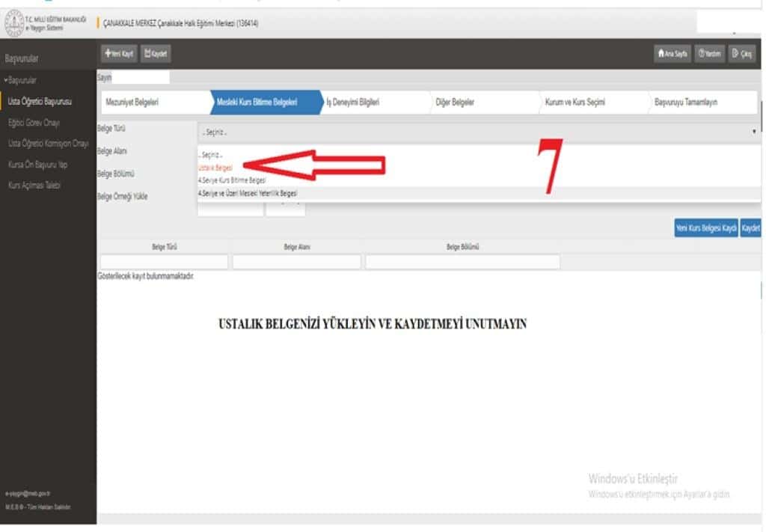Screen dimensions: 766x532
Task: Click the Yeni Kayıt toolbar button
Action: 118,54
